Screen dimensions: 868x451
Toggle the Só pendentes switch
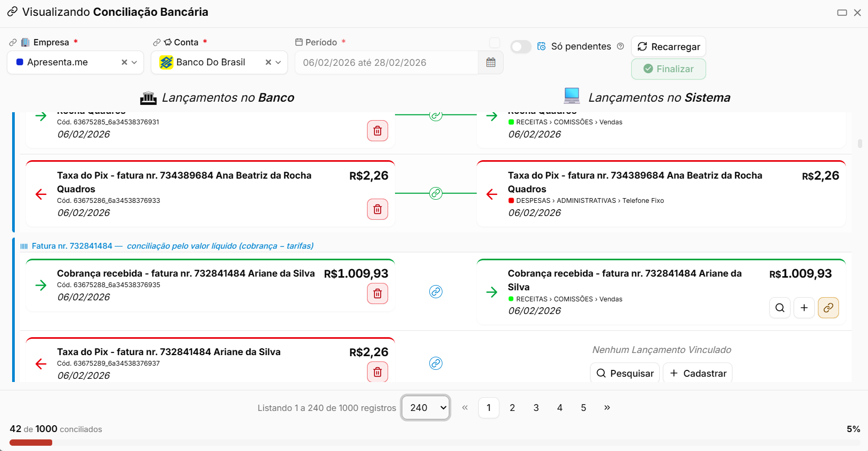click(521, 47)
